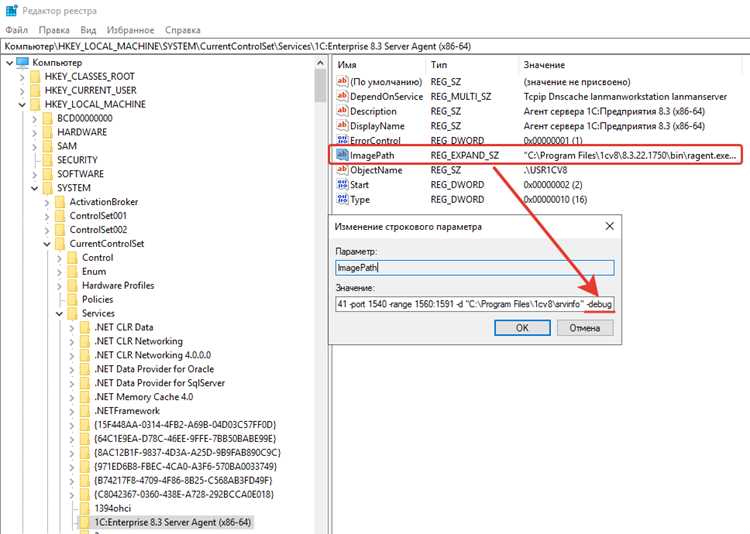
Task: Select the SAM key
Action: [x=66, y=146]
